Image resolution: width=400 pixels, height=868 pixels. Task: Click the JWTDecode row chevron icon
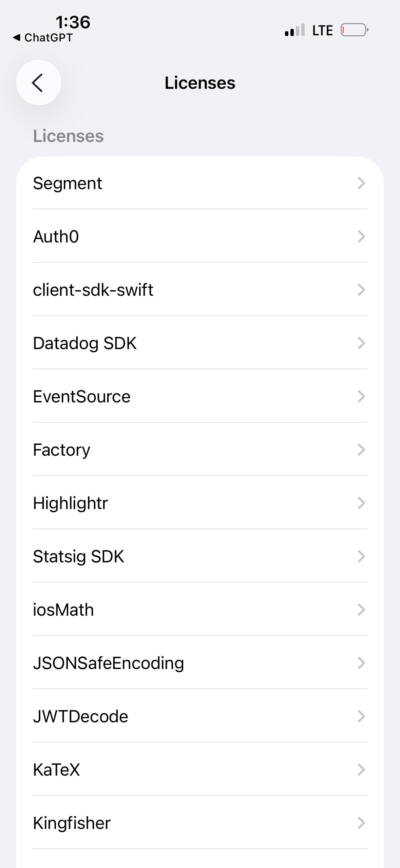(361, 716)
